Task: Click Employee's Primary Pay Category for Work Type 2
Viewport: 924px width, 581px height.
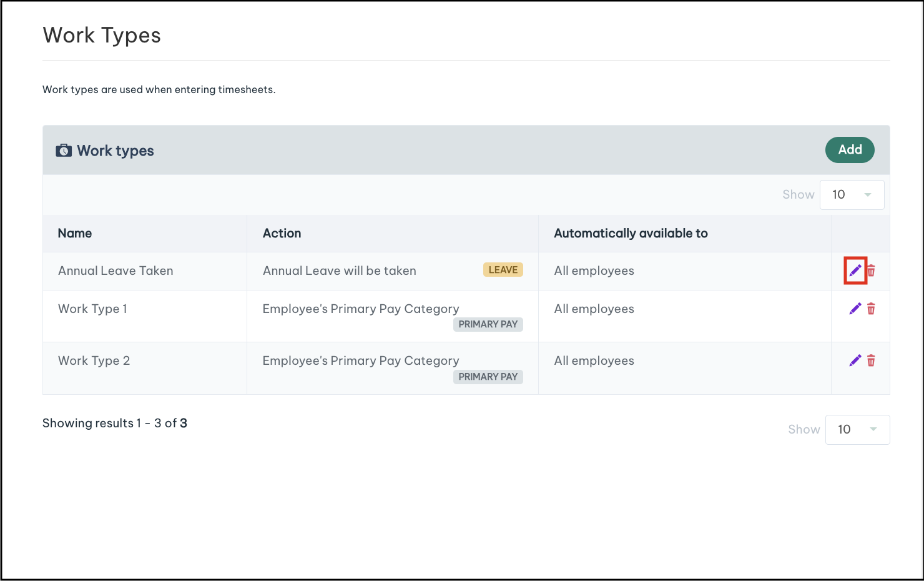Action: pos(361,361)
